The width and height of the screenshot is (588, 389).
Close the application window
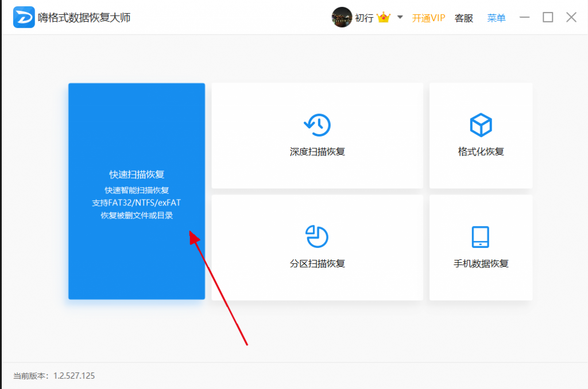pos(571,17)
